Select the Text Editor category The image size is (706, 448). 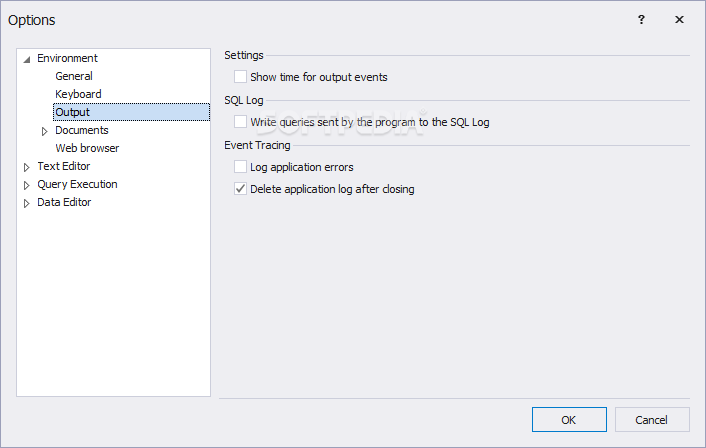(63, 166)
